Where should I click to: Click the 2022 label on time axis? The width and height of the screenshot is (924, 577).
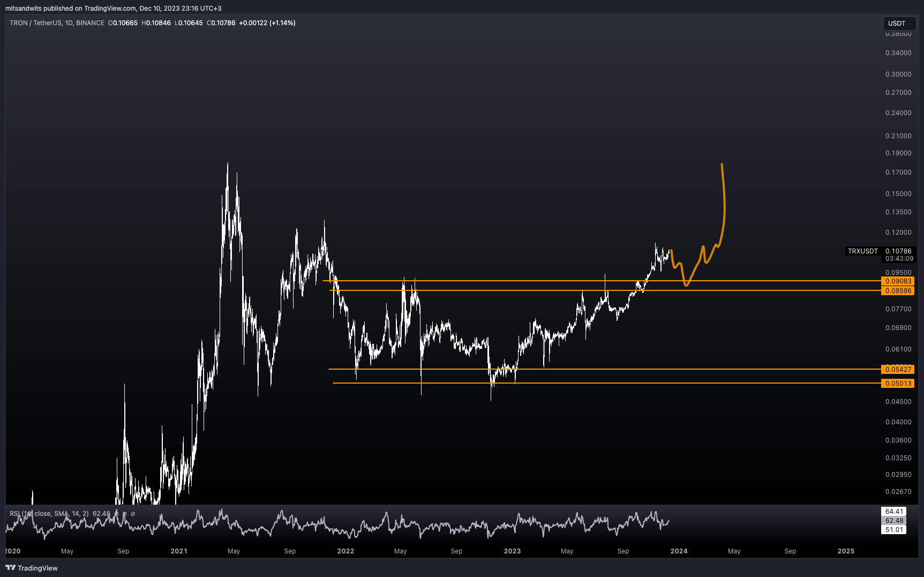coord(345,551)
